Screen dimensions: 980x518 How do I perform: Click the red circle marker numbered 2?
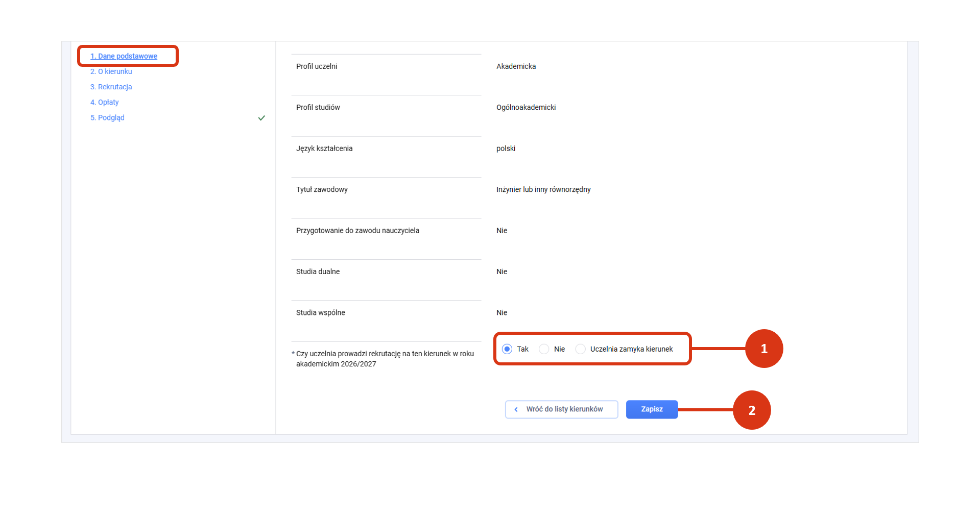pyautogui.click(x=751, y=410)
